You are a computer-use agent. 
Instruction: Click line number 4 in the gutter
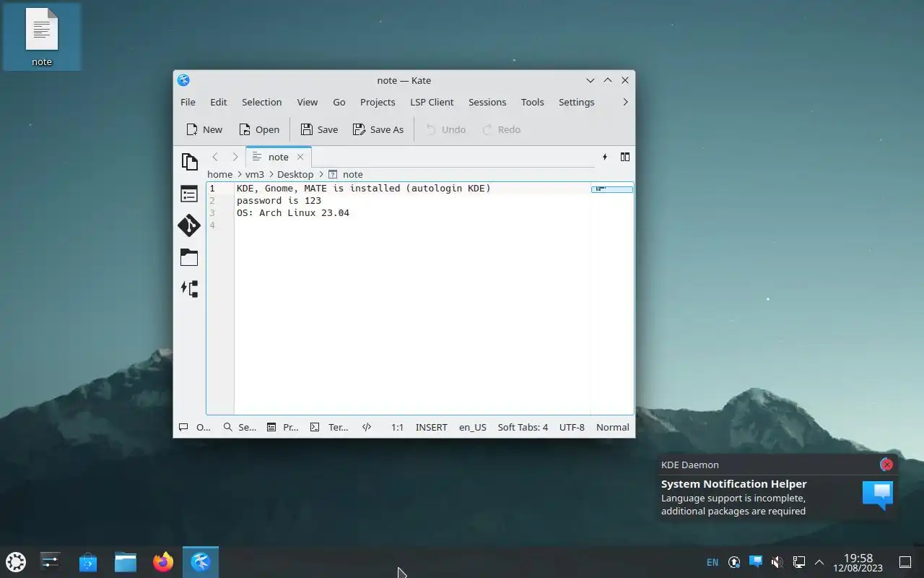[x=212, y=225]
